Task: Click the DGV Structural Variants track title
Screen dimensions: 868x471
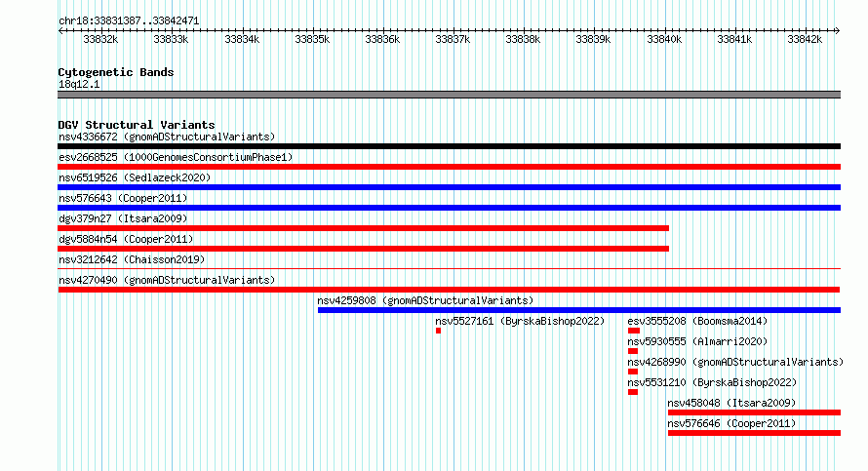Action: [x=137, y=125]
